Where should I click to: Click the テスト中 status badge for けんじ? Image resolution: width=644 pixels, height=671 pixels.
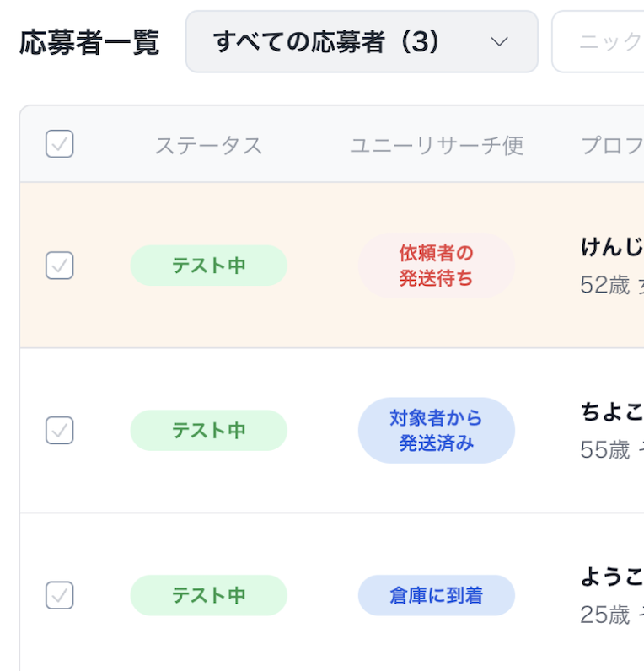click(208, 266)
